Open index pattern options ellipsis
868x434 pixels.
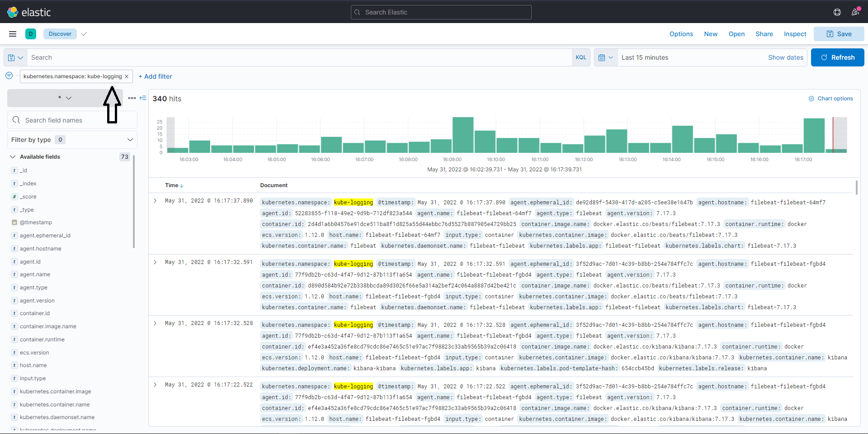click(132, 98)
